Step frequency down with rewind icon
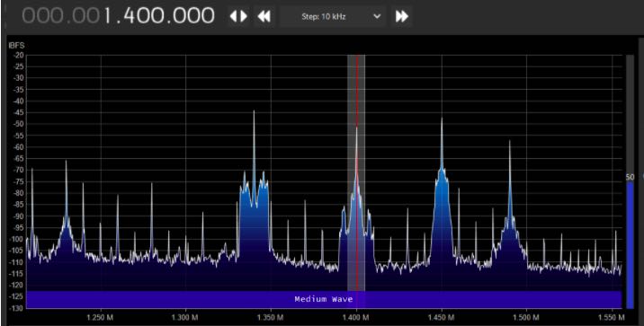 click(264, 16)
